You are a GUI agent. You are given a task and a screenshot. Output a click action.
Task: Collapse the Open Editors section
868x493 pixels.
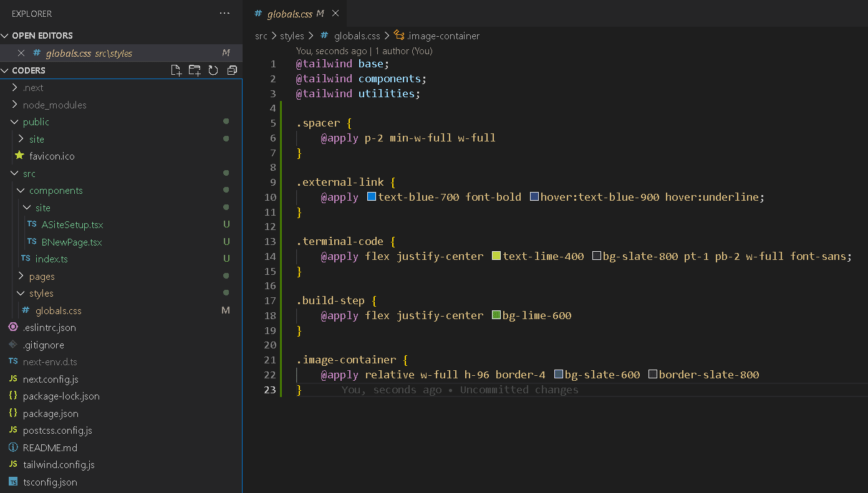click(x=42, y=36)
